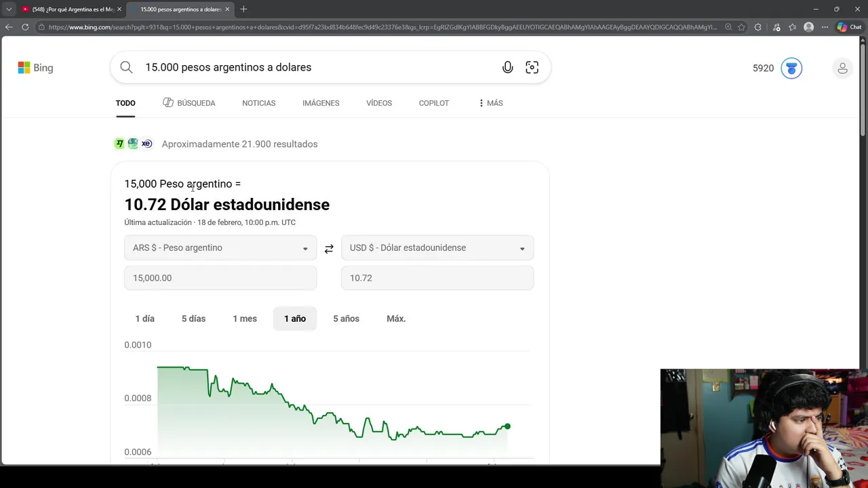Open Copilot Chat in browser toolbar
The height and width of the screenshot is (488, 868).
pos(848,27)
